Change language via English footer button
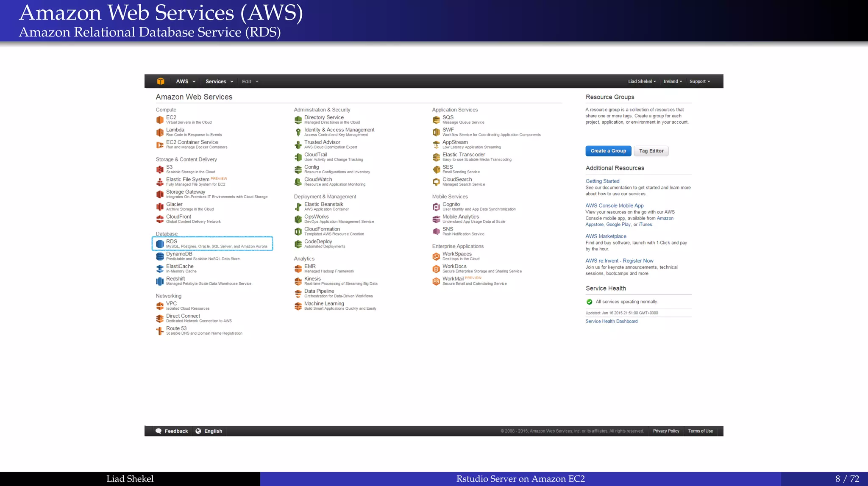The width and height of the screenshot is (868, 486). pyautogui.click(x=209, y=431)
